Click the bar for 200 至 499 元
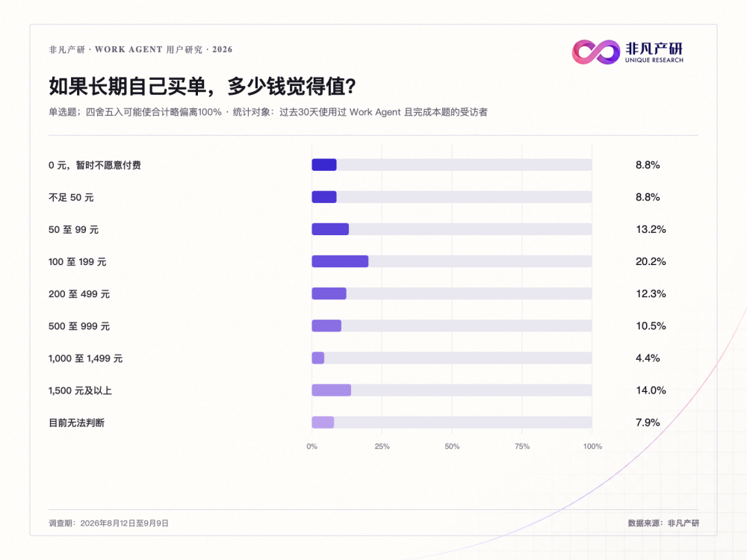 pos(329,293)
